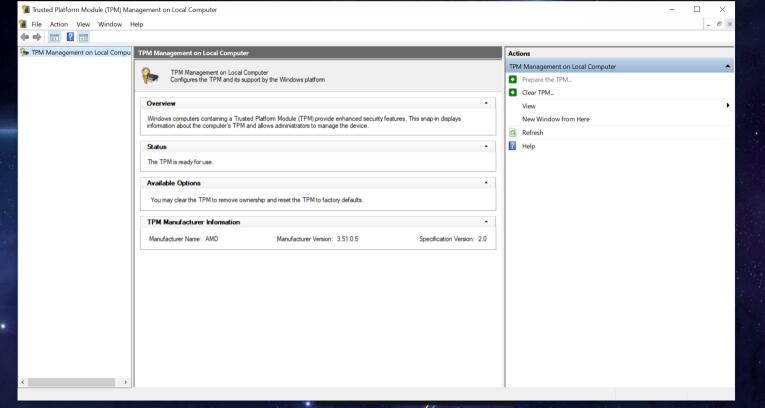Click the Help action text in Actions pane
The image size is (765, 408).
tap(528, 146)
